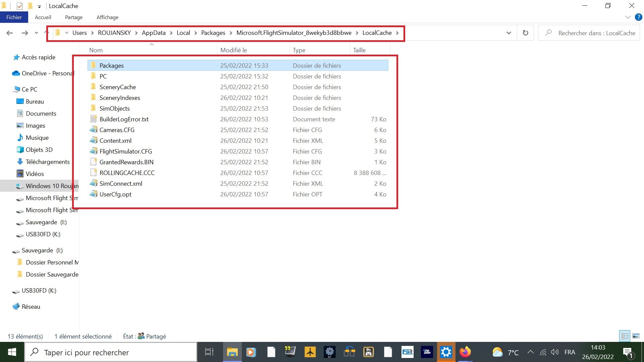The height and width of the screenshot is (362, 644).
Task: Click the refresh button beside address bar
Action: tap(525, 33)
